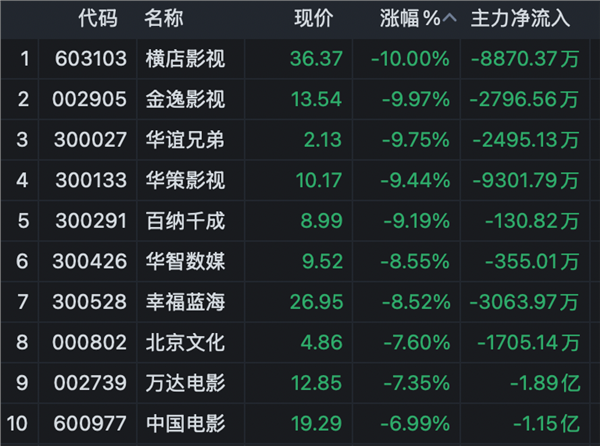Sort by the 现价 column header
This screenshot has height=446, width=600.
(313, 19)
